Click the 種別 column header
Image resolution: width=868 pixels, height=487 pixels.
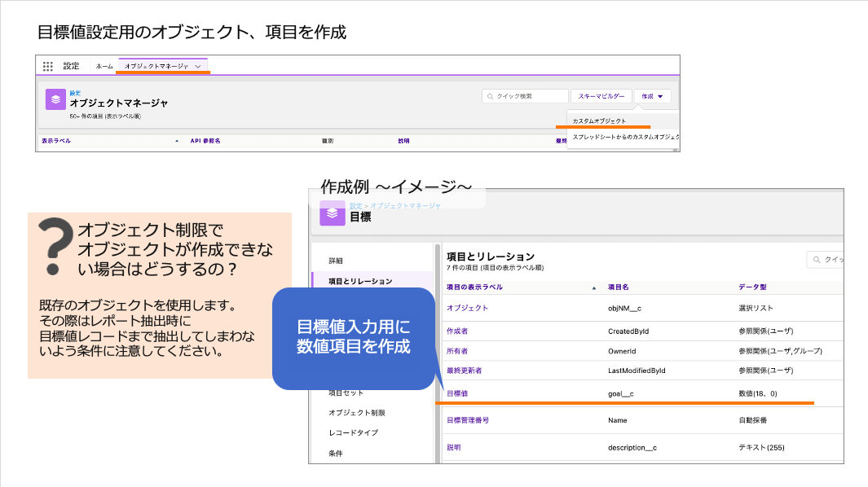[328, 141]
